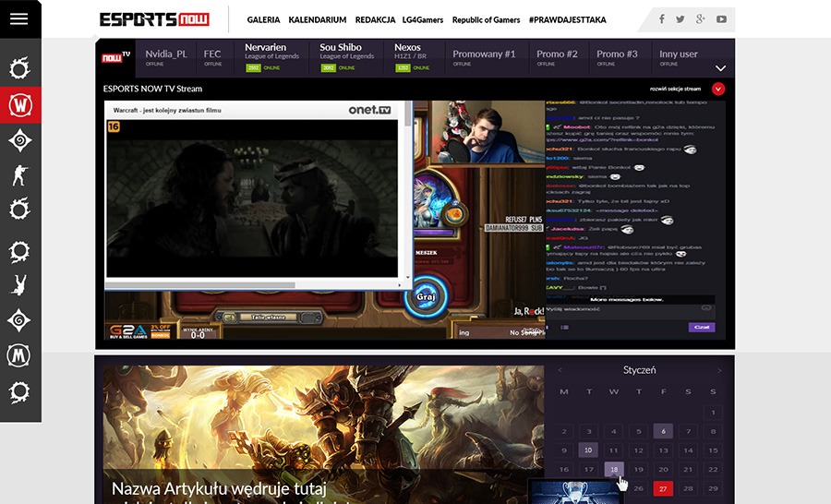Image resolution: width=831 pixels, height=504 pixels.
Task: Open the LG4Gamers menu item
Action: 422,19
